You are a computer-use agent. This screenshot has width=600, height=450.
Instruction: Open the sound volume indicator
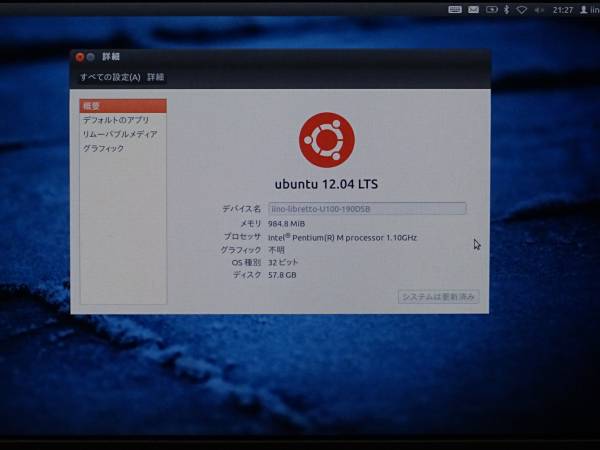[539, 10]
